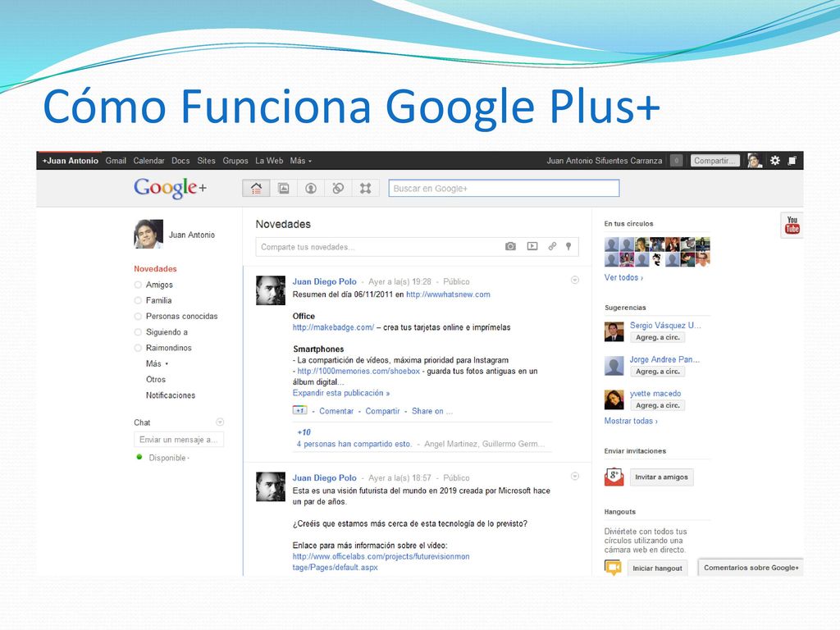
Task: Open options arrow on the 19:28 post
Action: [x=575, y=280]
